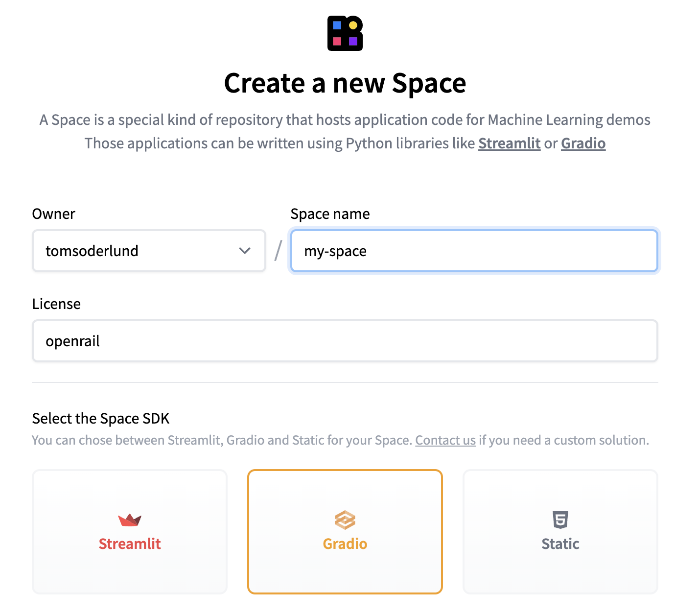Click the HTML5 shield icon for Static

tap(559, 520)
